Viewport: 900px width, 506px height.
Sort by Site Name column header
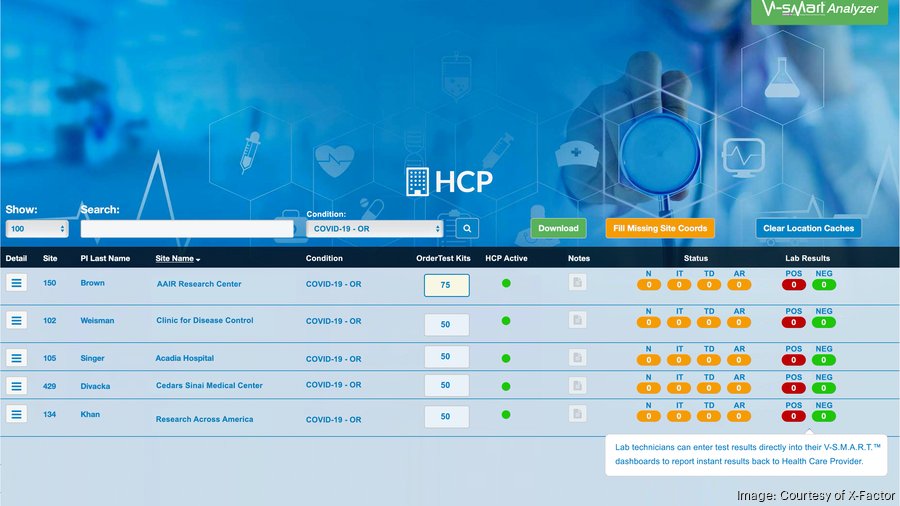(177, 258)
